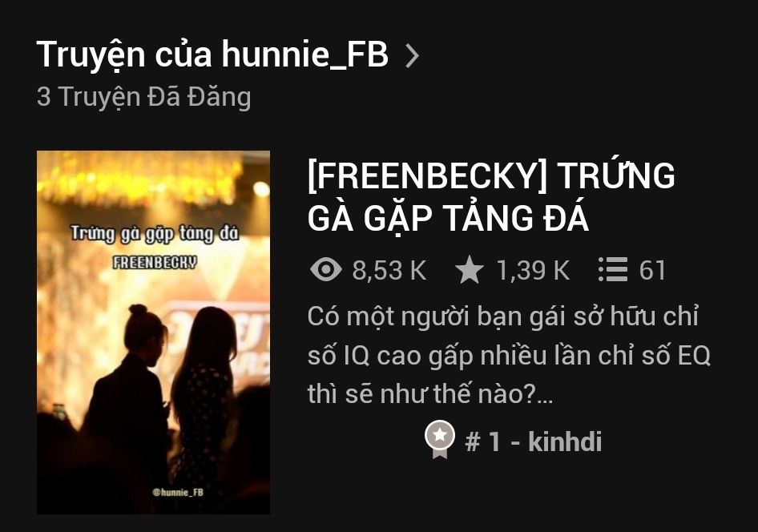
Task: Click the 1,39 K votes count
Action: click(x=533, y=270)
